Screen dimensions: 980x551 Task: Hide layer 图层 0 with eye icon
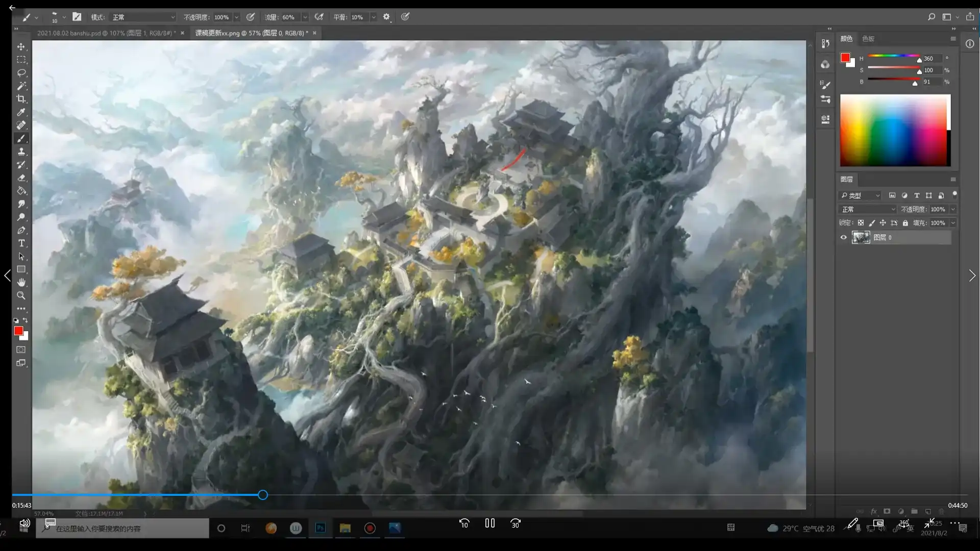pos(843,237)
